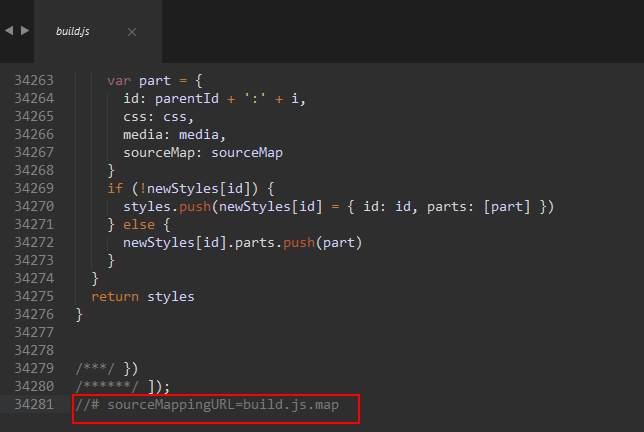Screen dimensions: 644x432
Task: Select line number 34275 in gutter
Action: click(x=34, y=296)
